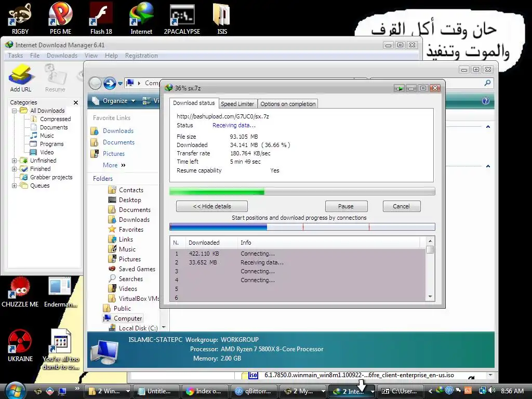Click the Resume toolbar icon in IDM
The height and width of the screenshot is (399, 532).
(55, 78)
